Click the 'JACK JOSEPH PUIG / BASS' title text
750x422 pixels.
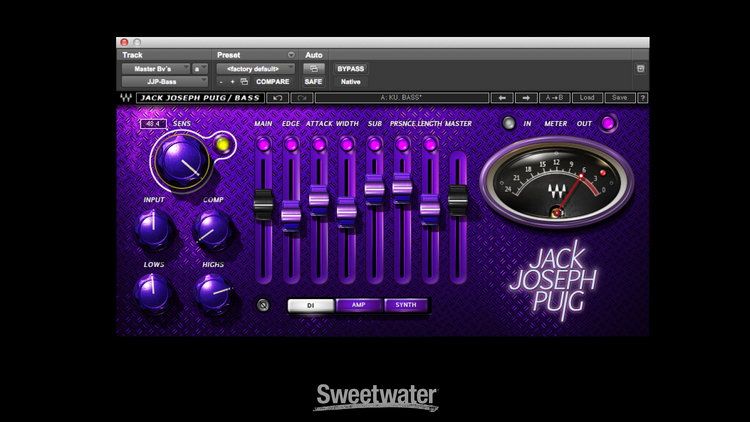click(200, 98)
